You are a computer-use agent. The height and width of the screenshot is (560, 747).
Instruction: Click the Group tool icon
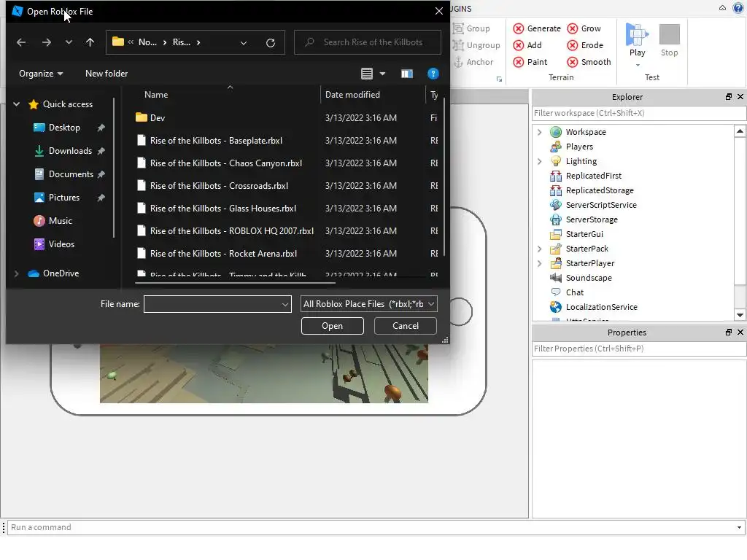tap(458, 28)
